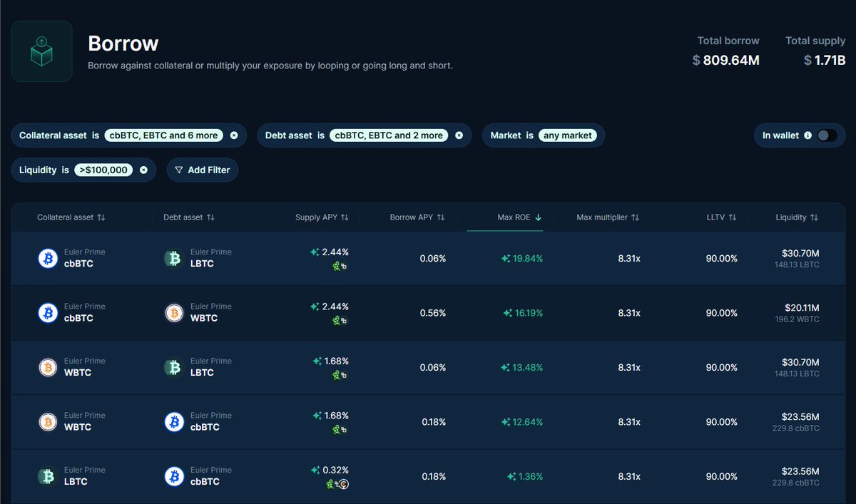
Task: Remove the Liquidity filter
Action: point(143,170)
